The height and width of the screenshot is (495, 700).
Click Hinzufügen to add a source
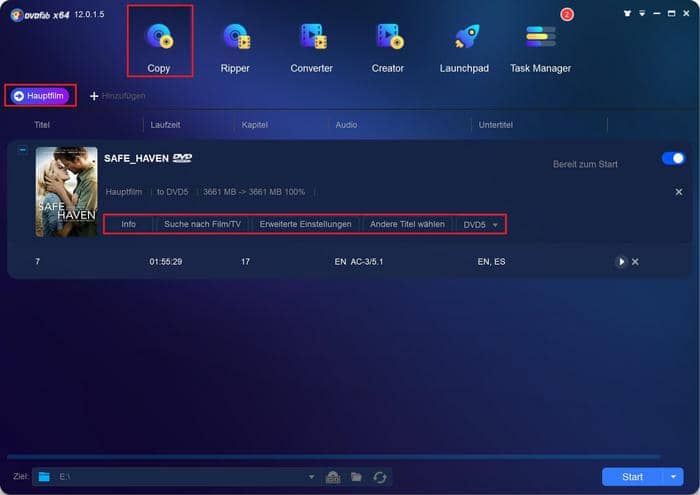pyautogui.click(x=118, y=96)
